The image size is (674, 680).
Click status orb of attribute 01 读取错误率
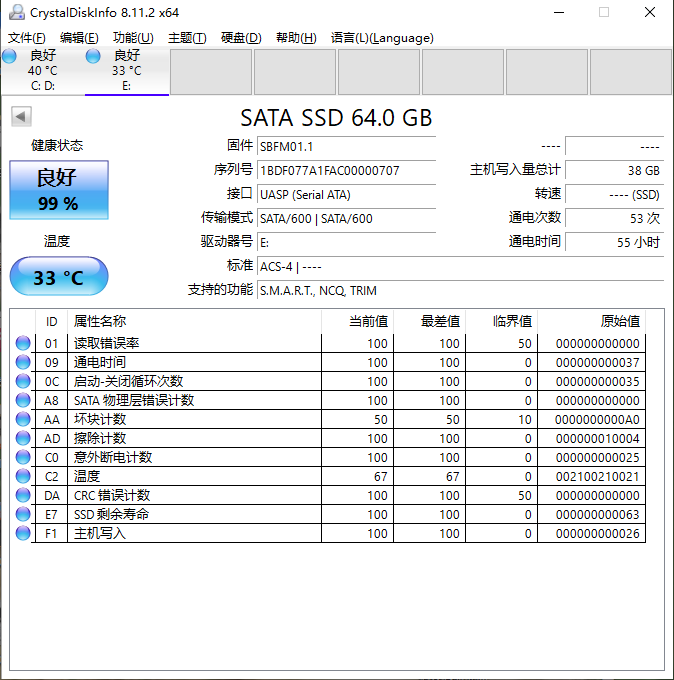coord(23,343)
